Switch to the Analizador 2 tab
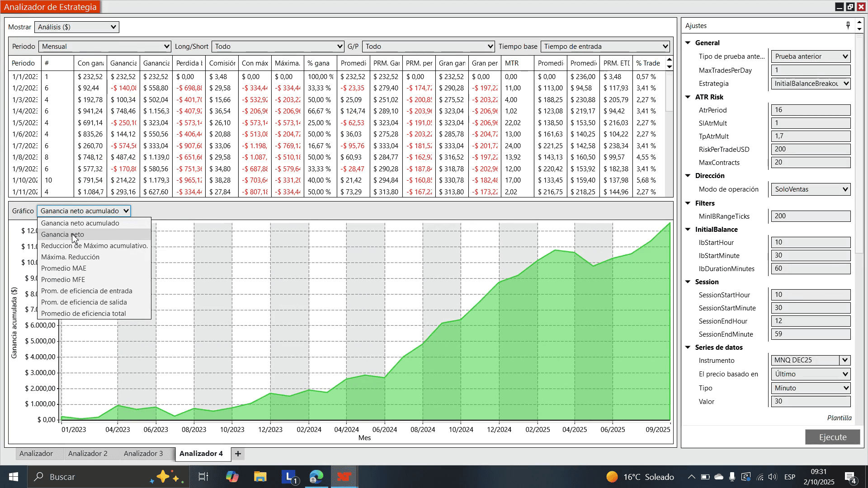 [88, 454]
